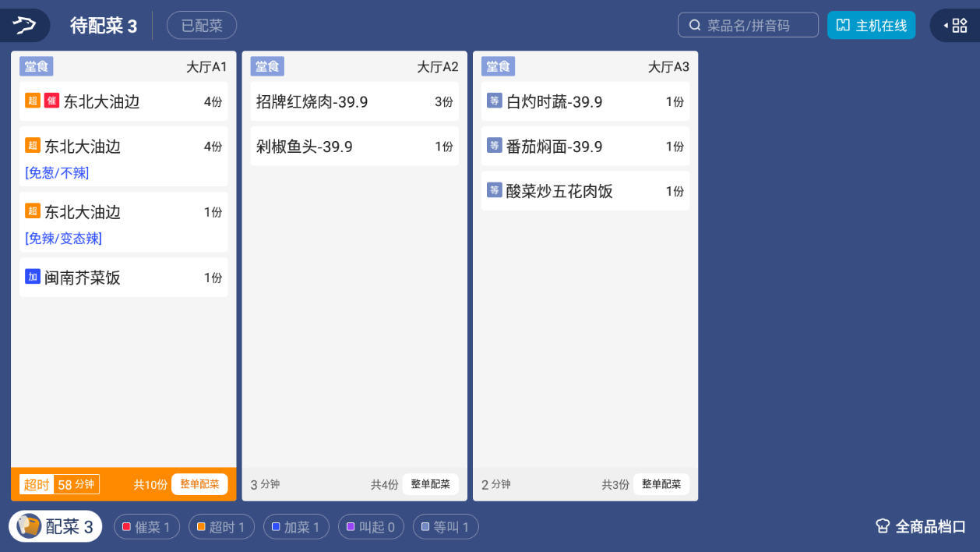Click the 超 tag on the [免辣/变态辣] item
The height and width of the screenshot is (552, 980).
(33, 211)
